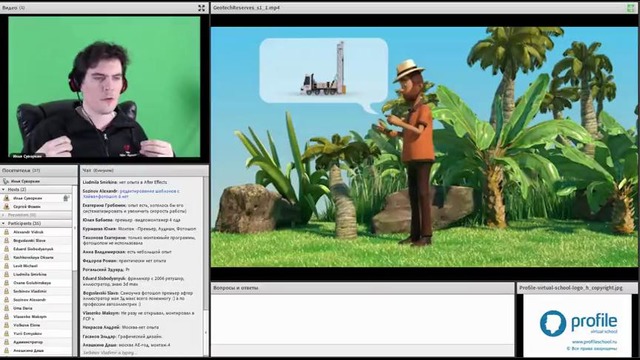Select participant Администратор

36,342
